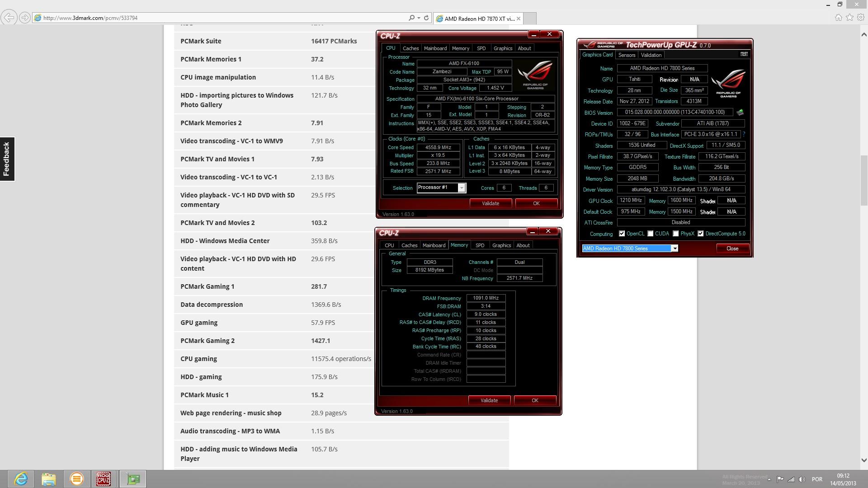Click the Core Speed value 4558.9 MHz
The image size is (868, 488).
pos(438,147)
